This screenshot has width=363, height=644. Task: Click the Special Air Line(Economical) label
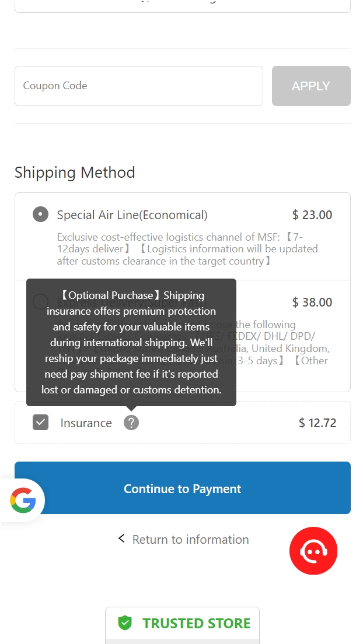pyautogui.click(x=132, y=215)
